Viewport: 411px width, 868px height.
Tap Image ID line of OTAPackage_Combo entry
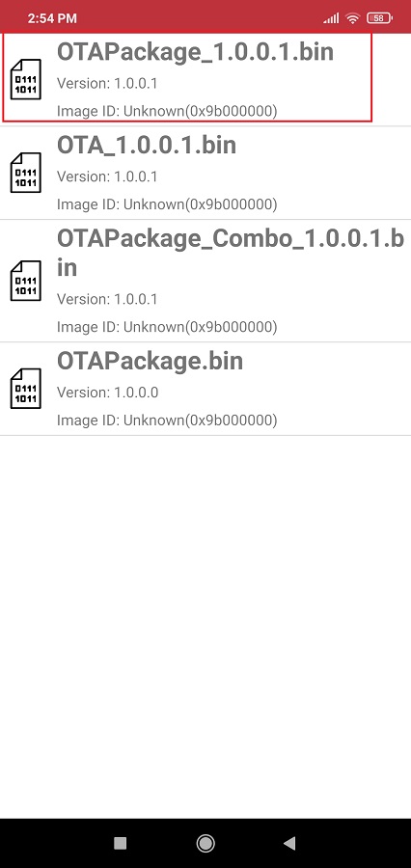tap(167, 327)
